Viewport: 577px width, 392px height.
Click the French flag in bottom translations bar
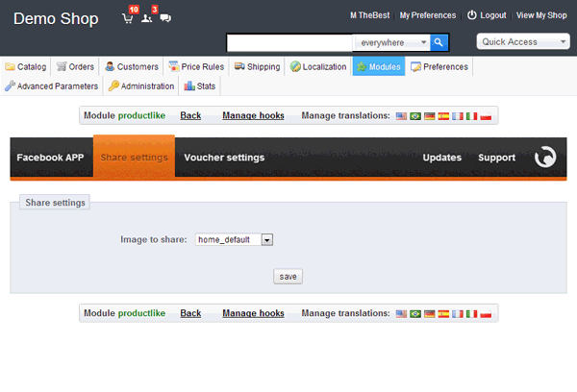click(x=458, y=313)
